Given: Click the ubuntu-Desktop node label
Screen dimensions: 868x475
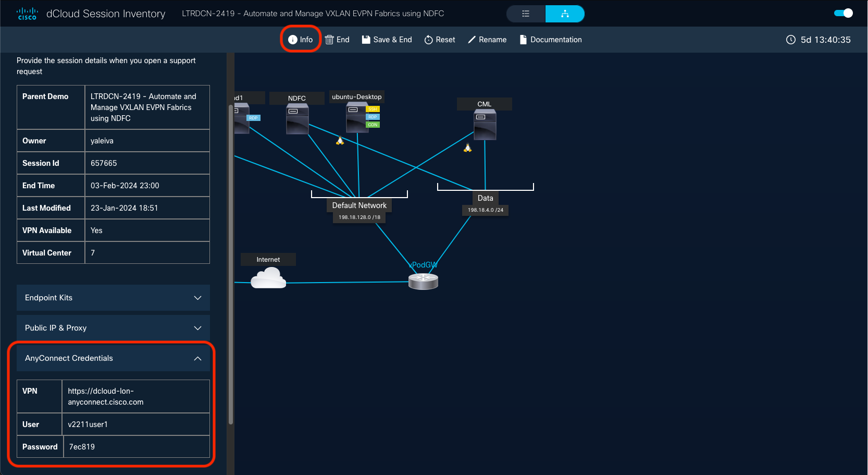Looking at the screenshot, I should pos(357,97).
